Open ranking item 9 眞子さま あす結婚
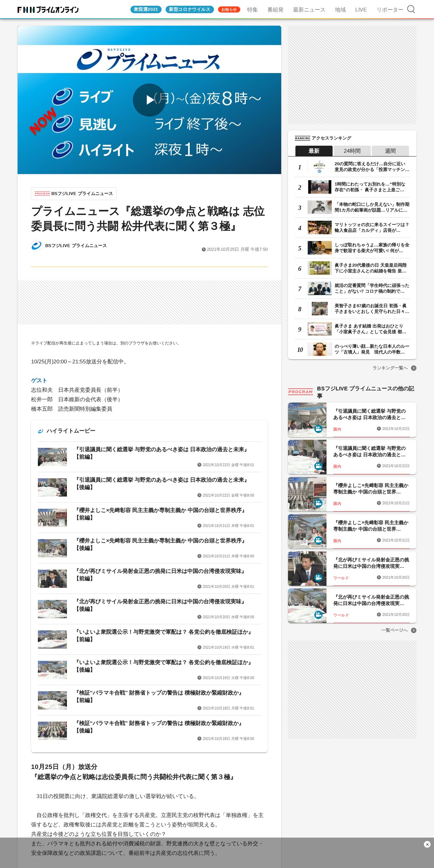 [x=352, y=329]
